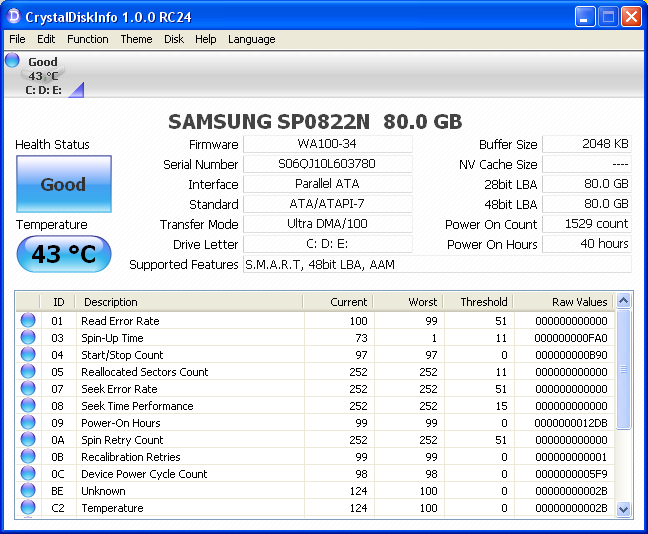Image resolution: width=648 pixels, height=534 pixels.
Task: Click the blue triangle disk selection marker
Action: tap(77, 91)
